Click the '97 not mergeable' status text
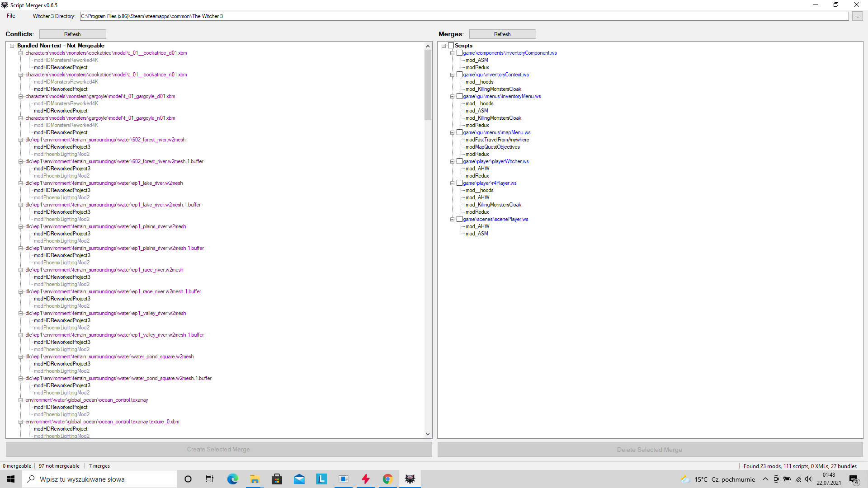This screenshot has width=868, height=488. coord(59,466)
